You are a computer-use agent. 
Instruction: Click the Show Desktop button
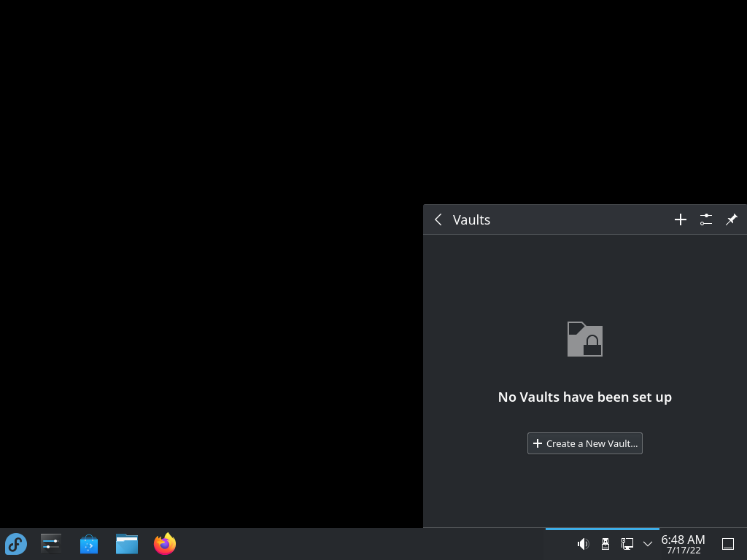[727, 544]
